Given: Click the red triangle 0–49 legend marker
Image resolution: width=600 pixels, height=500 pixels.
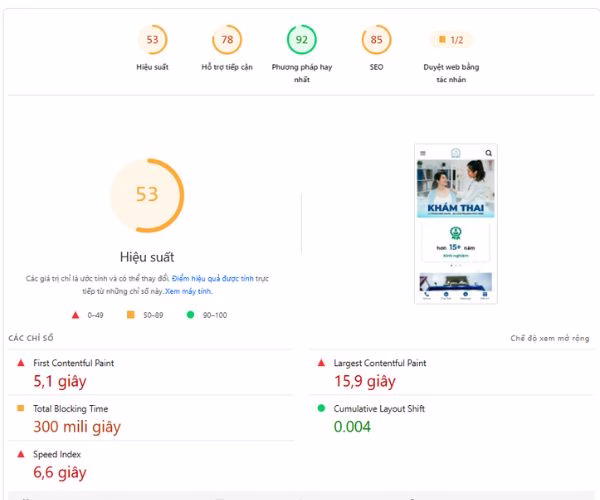Looking at the screenshot, I should tap(75, 315).
